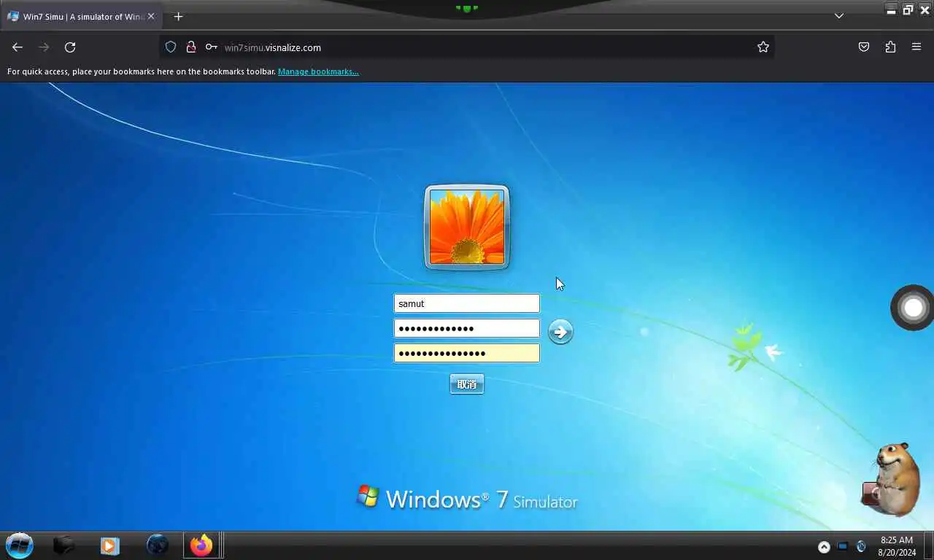Click the tab's Windows favicon
Image resolution: width=934 pixels, height=560 pixels.
(13, 16)
